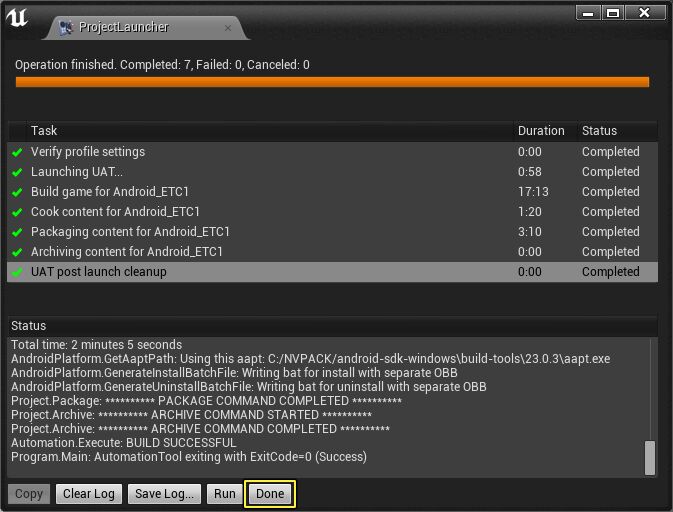This screenshot has width=673, height=512.
Task: Click green checkmark beside Verify profile settings
Action: coord(17,152)
